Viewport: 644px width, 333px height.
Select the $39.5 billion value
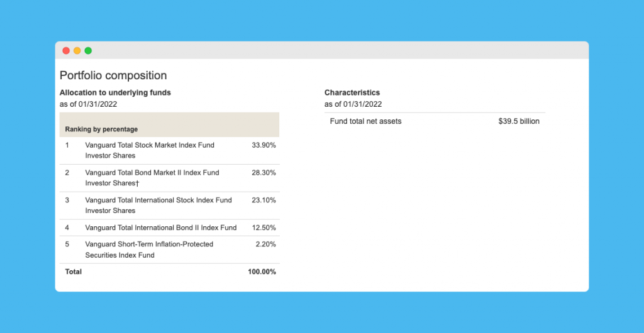[x=519, y=121]
